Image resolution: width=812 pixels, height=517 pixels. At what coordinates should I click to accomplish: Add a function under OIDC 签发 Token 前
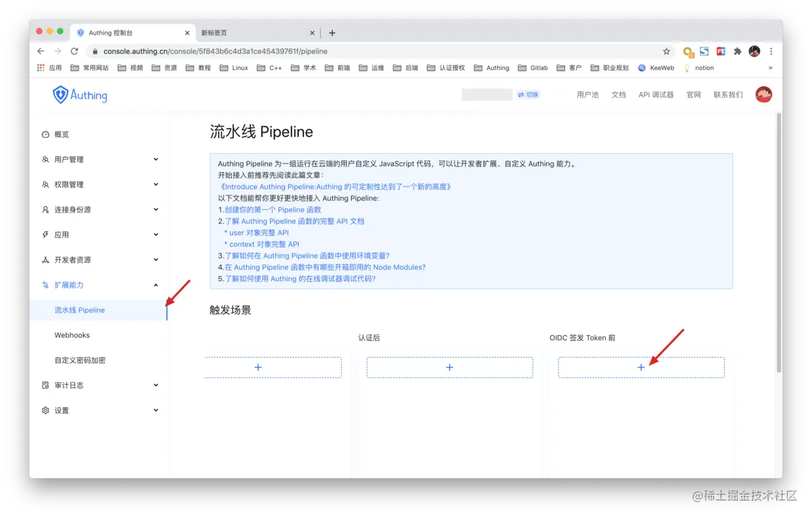coord(641,368)
